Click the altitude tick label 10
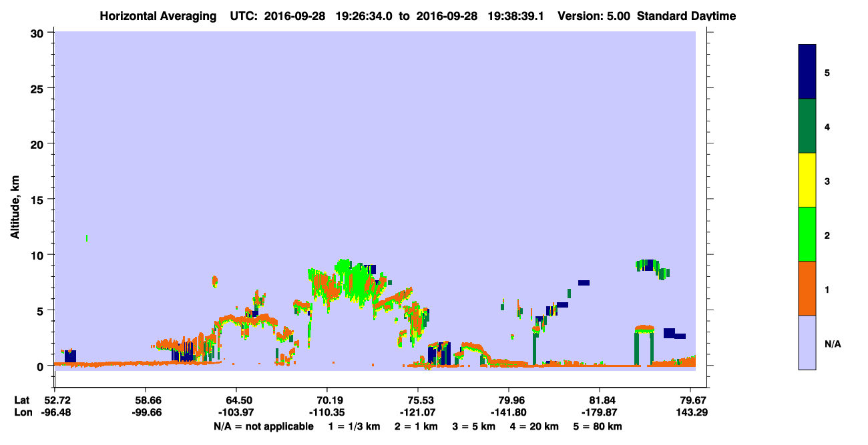The width and height of the screenshot is (868, 445). [x=37, y=255]
